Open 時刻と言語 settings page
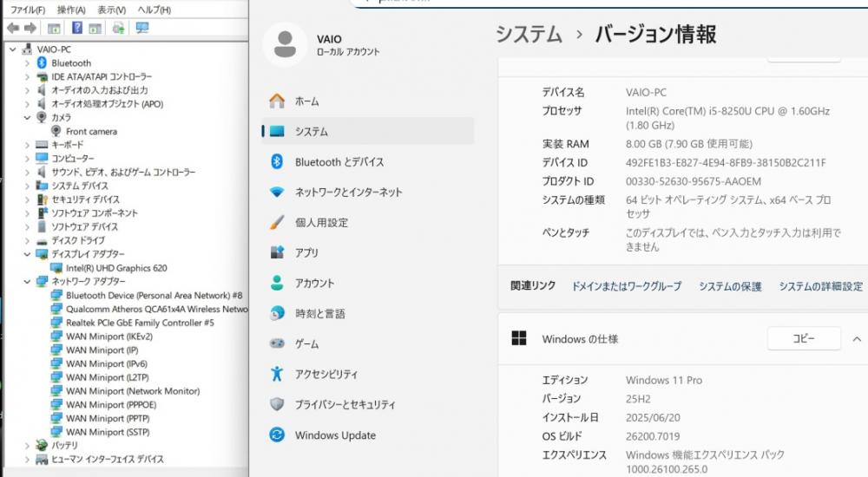The width and height of the screenshot is (868, 477). click(367, 314)
